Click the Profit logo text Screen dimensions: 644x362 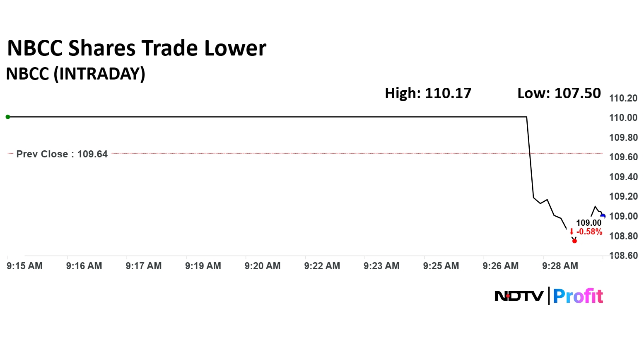click(578, 296)
